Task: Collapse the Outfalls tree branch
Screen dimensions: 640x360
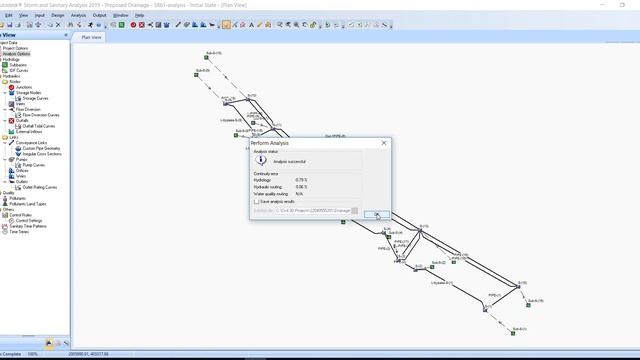Action: (5, 121)
